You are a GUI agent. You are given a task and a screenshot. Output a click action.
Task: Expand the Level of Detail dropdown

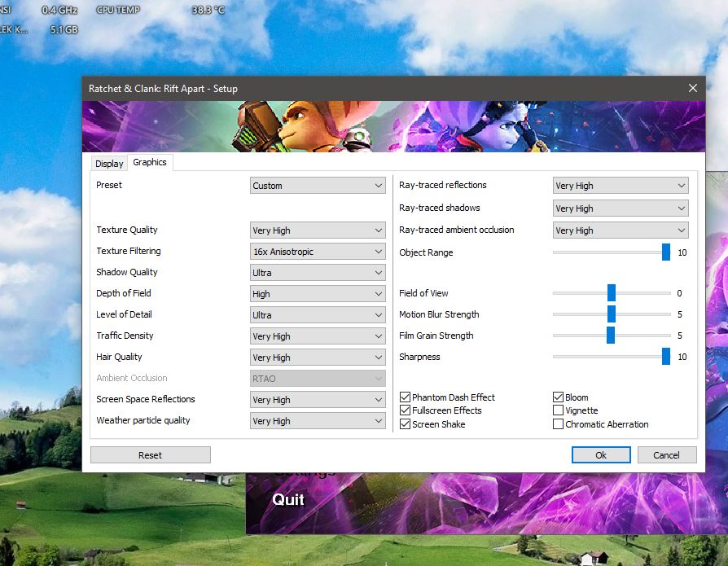[x=318, y=315]
